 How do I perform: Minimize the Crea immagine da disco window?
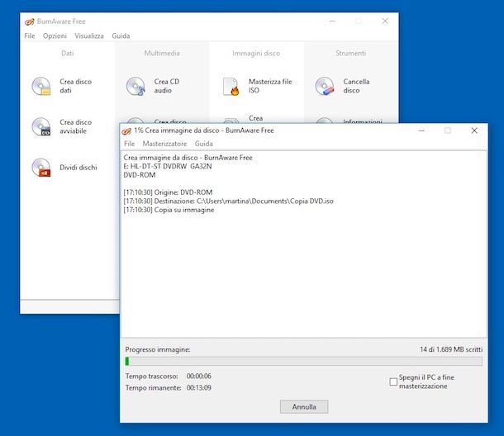coord(421,130)
